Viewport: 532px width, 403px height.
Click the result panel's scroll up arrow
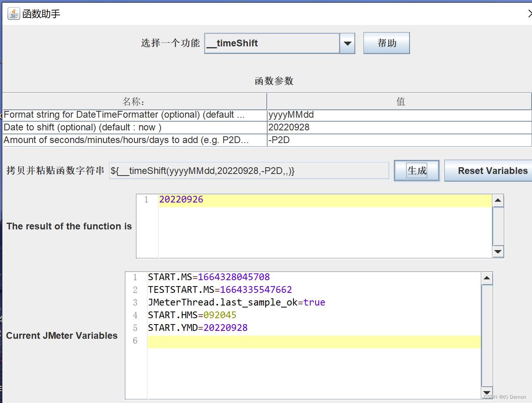click(x=498, y=201)
